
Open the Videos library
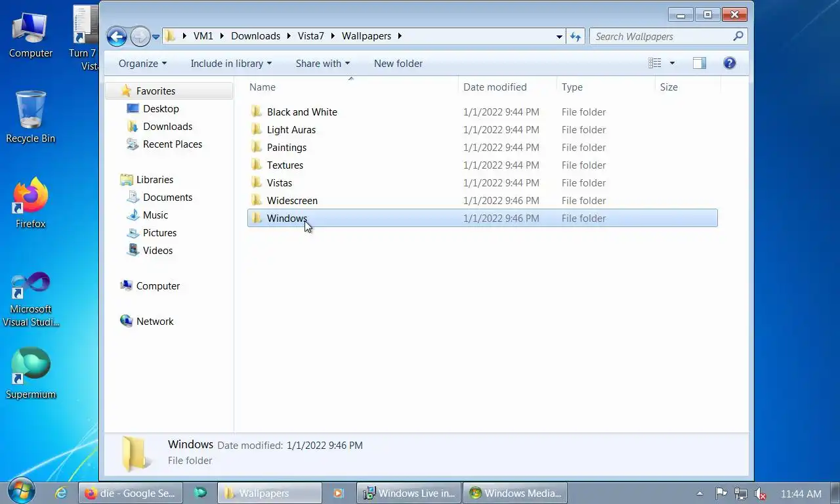[x=157, y=251]
